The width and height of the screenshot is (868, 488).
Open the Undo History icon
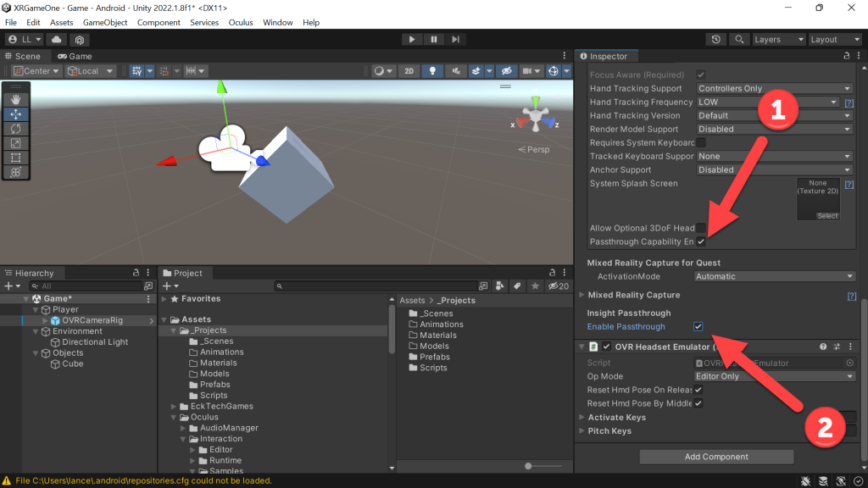point(715,39)
